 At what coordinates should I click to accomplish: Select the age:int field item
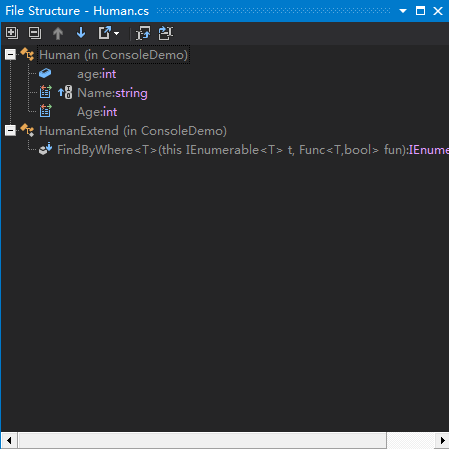pos(97,74)
